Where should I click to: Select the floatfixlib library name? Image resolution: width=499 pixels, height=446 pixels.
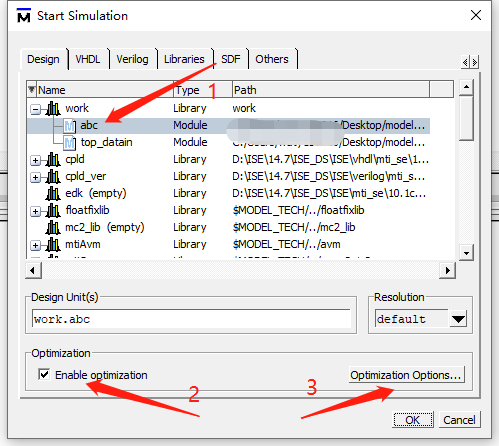[87, 210]
